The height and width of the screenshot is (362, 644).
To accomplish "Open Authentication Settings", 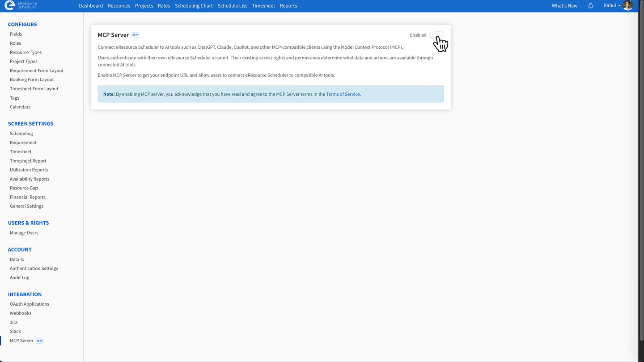I will pos(34,269).
